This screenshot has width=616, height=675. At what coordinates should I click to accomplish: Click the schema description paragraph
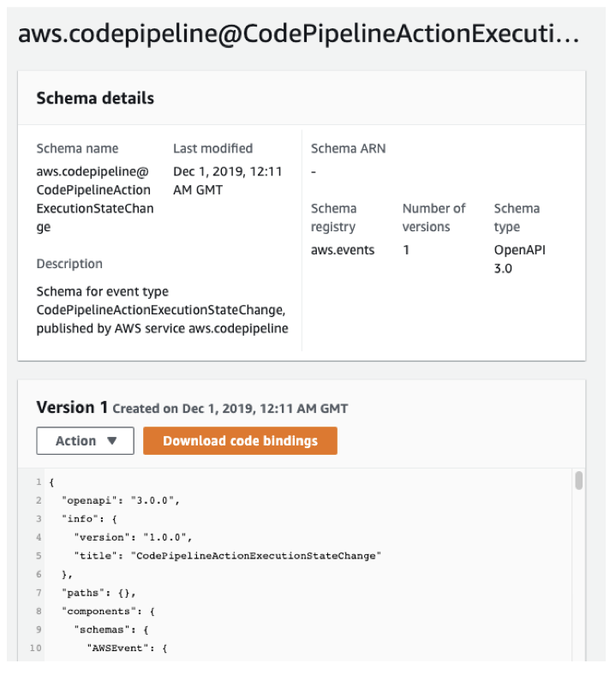pyautogui.click(x=162, y=310)
